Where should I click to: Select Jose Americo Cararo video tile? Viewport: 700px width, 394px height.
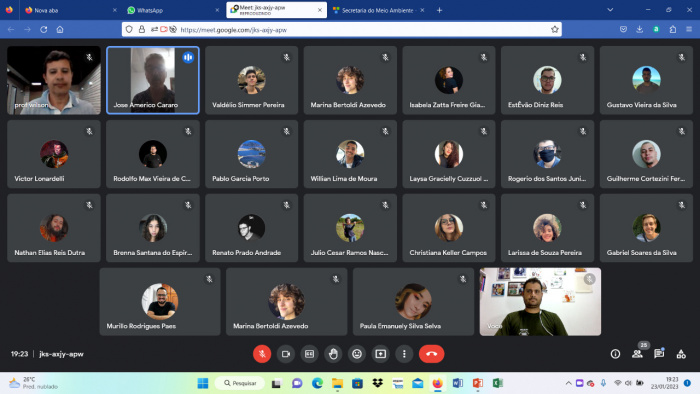(x=153, y=80)
